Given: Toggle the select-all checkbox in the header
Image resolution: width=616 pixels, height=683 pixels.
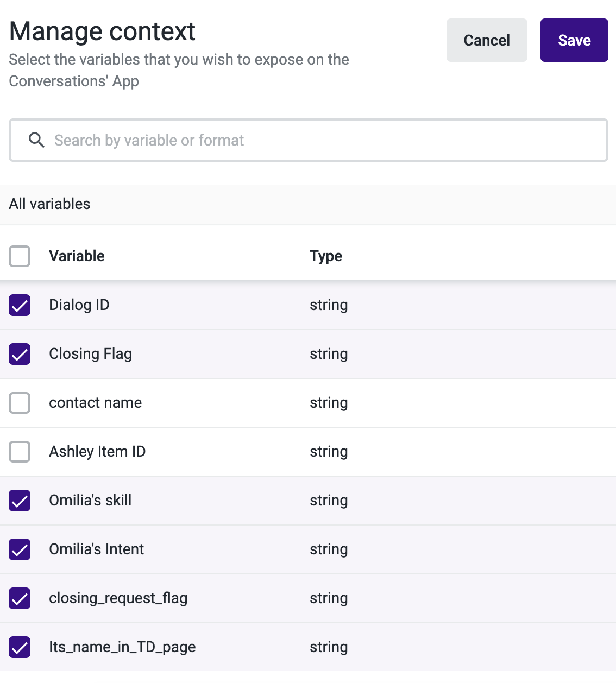Looking at the screenshot, I should 20,256.
